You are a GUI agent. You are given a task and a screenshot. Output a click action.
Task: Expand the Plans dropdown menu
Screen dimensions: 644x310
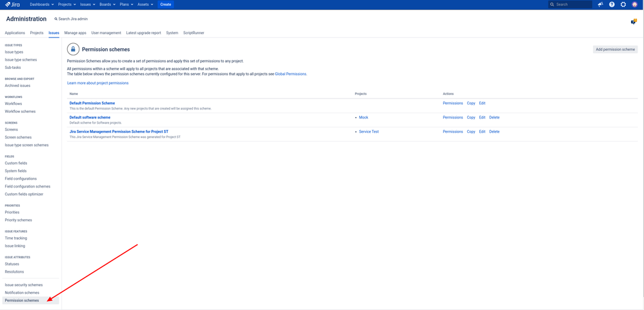(x=127, y=4)
